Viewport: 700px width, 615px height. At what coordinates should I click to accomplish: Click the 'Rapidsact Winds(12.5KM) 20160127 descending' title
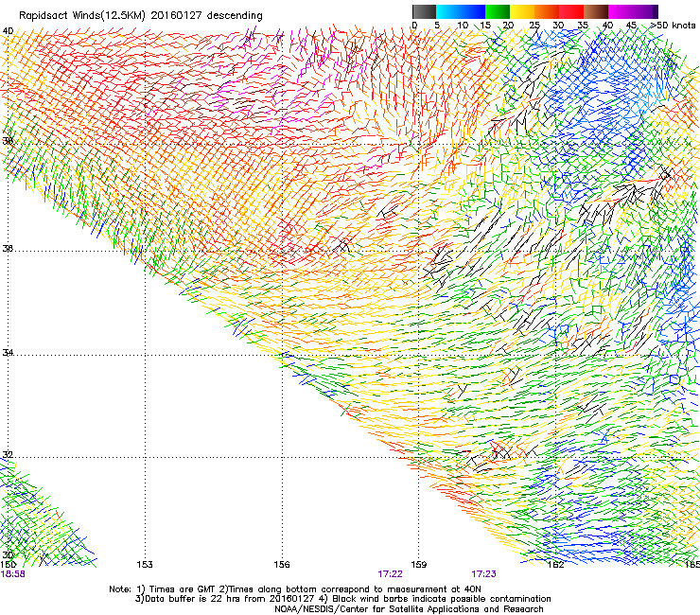(x=141, y=16)
